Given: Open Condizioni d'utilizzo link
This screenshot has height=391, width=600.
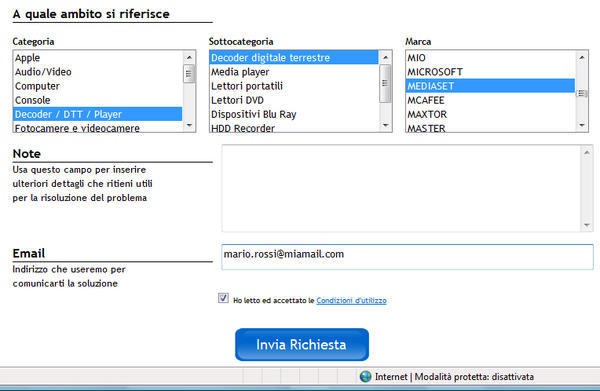Looking at the screenshot, I should coord(351,300).
